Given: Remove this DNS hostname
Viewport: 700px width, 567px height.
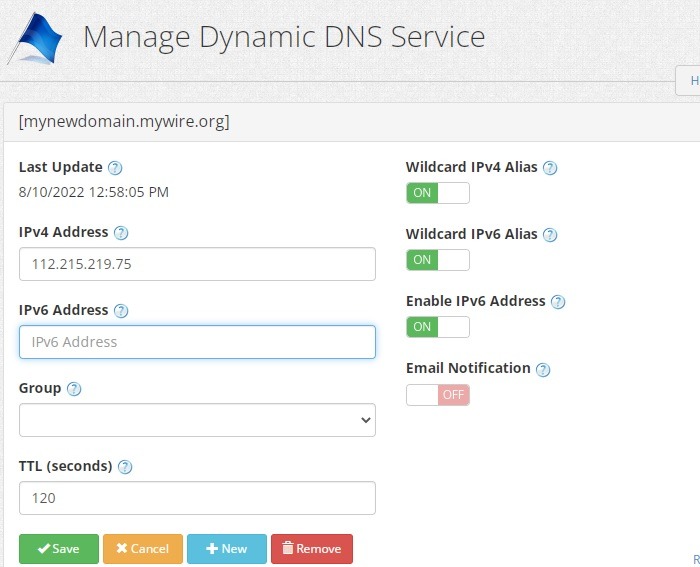Looking at the screenshot, I should pos(312,549).
